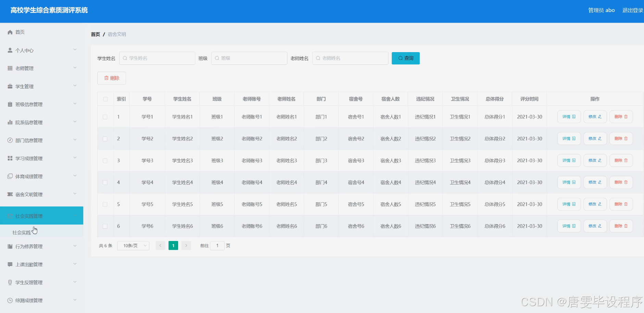Click the search icon in 班级 field
The image size is (644, 313).
[217, 58]
